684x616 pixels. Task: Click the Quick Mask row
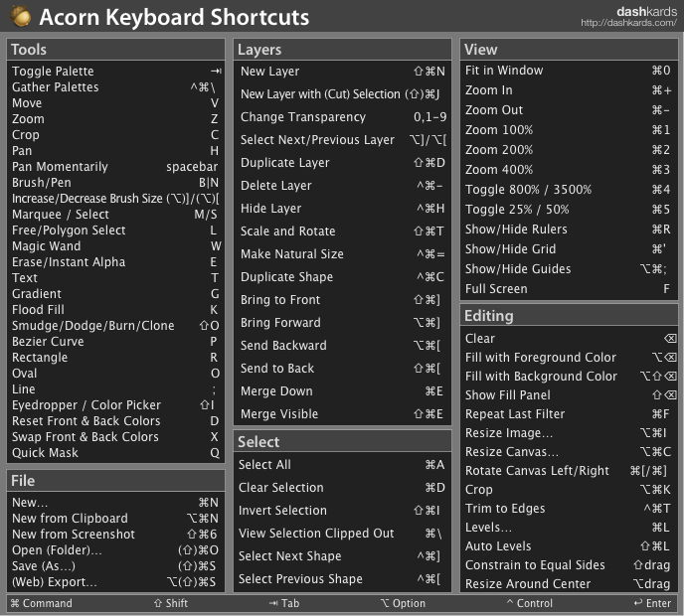tap(116, 453)
